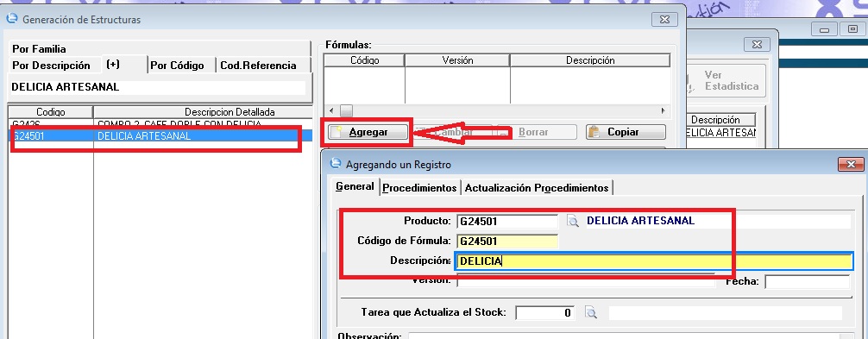Select the COMBO 2 CAFE DOBLE row
Image resolution: width=868 pixels, height=339 pixels.
click(160, 123)
